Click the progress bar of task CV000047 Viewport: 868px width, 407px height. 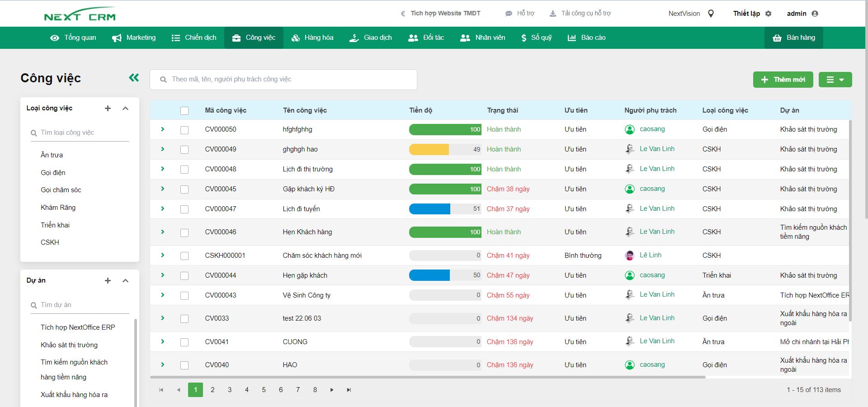445,209
